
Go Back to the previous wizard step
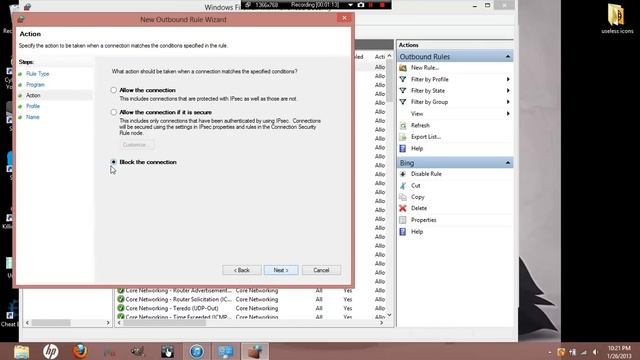pos(242,270)
